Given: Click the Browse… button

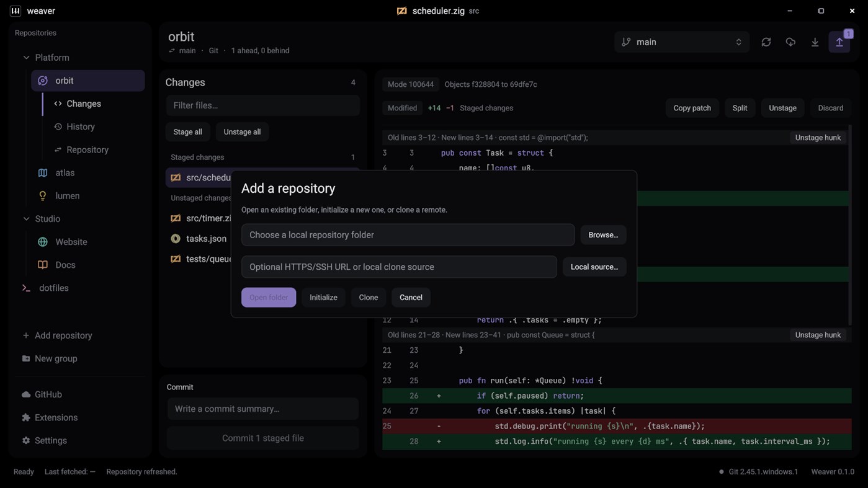Looking at the screenshot, I should pos(603,235).
